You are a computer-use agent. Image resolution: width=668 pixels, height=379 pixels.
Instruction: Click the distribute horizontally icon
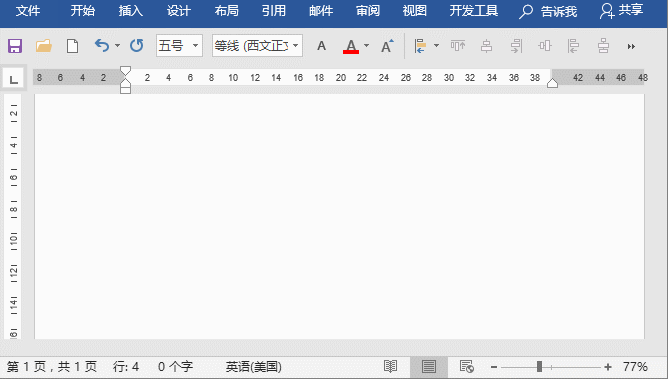click(545, 46)
